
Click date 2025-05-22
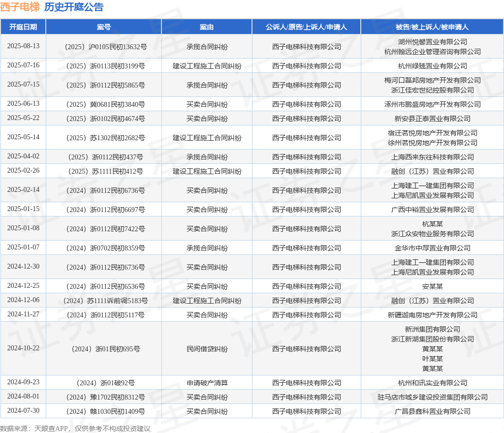(x=23, y=118)
